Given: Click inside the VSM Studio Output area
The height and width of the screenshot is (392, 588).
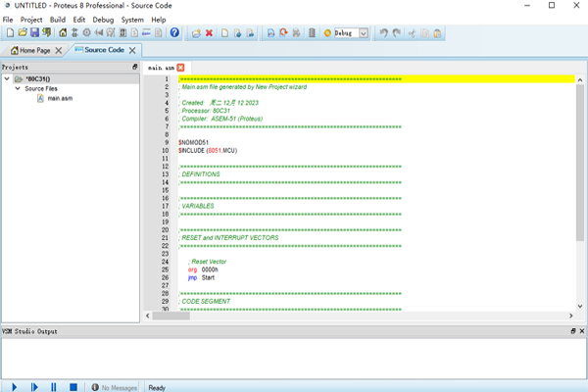Looking at the screenshot, I should click(293, 359).
